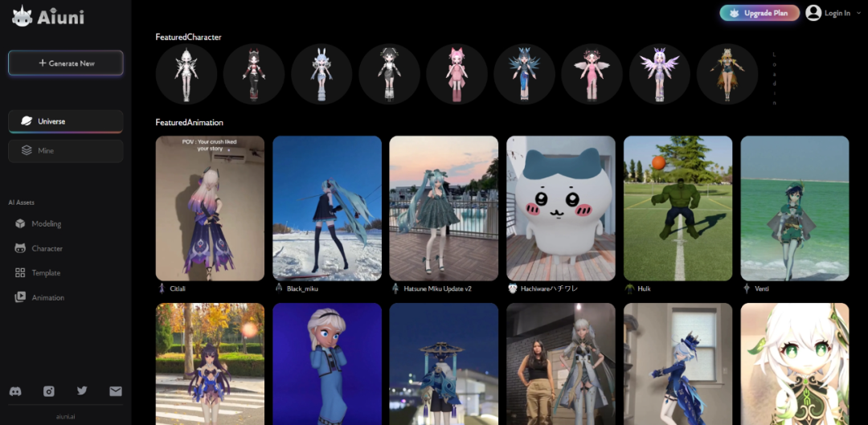Open the white-haired green-eyed character animation
Viewport: 868px width, 425px height.
point(795,364)
